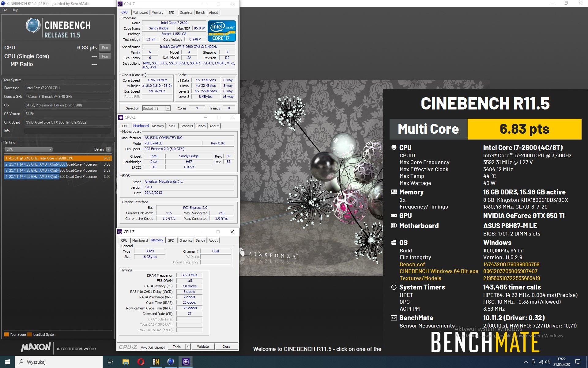The image size is (588, 368).
Task: Switch to CPU tab in bottom CPU-Z window
Action: click(124, 240)
